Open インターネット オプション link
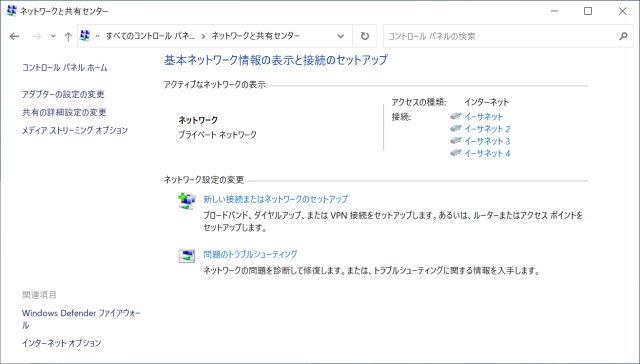Image resolution: width=640 pixels, height=364 pixels. [x=61, y=343]
